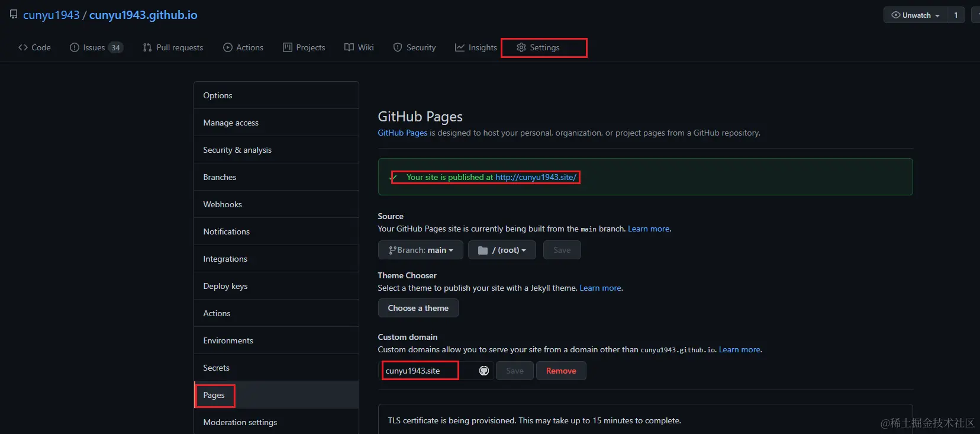Open Environments settings
The width and height of the screenshot is (980, 434).
[276, 340]
